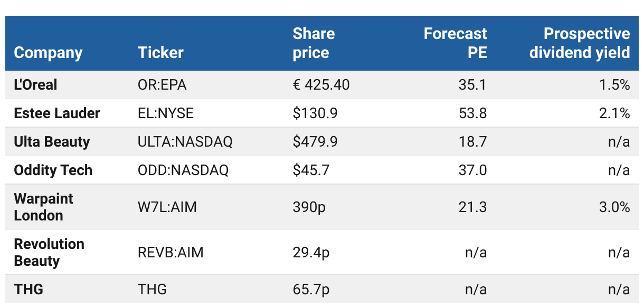Screen dimensions: 644x308
Task: Click the 65.7p share price value
Action: pos(311,289)
